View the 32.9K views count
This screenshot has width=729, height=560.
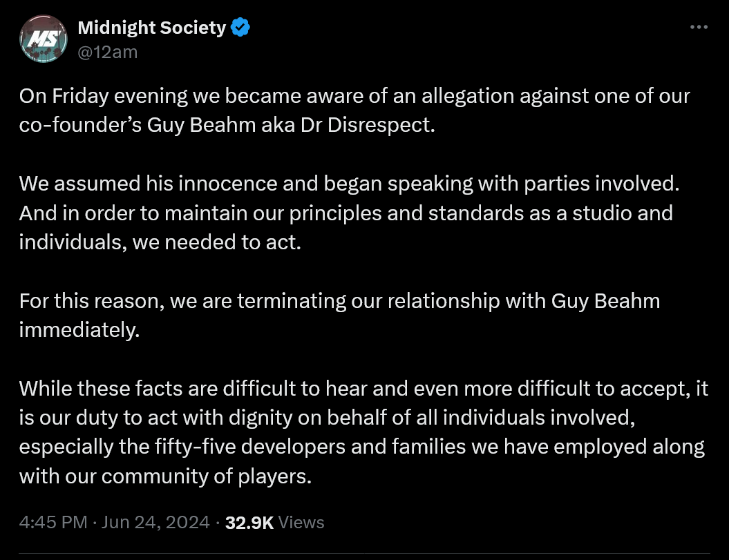[249, 522]
